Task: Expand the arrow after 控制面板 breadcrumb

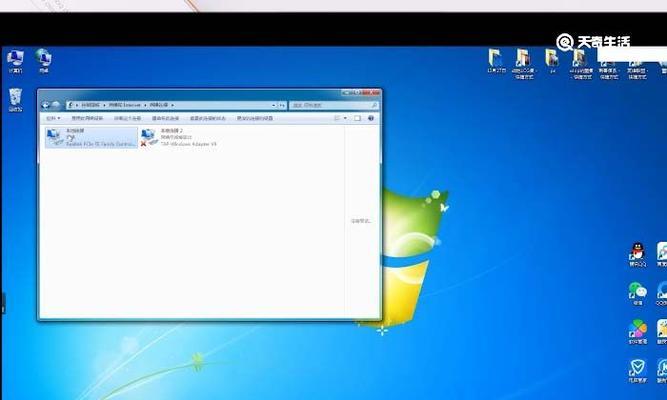Action: 104,105
